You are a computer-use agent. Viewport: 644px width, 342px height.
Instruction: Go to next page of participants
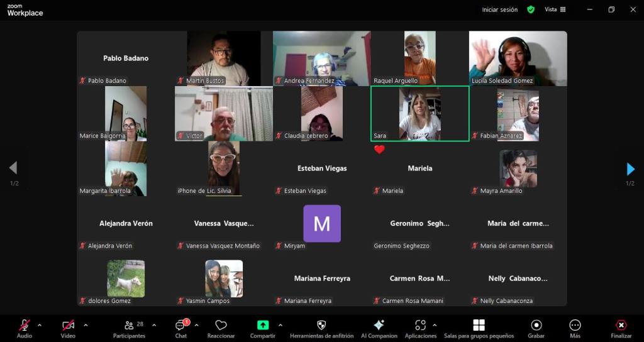(631, 168)
